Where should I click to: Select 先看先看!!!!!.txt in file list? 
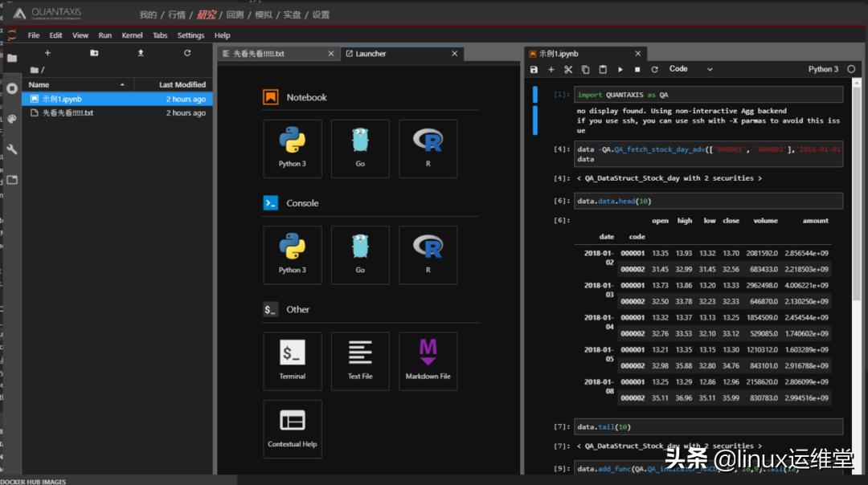coord(117,112)
